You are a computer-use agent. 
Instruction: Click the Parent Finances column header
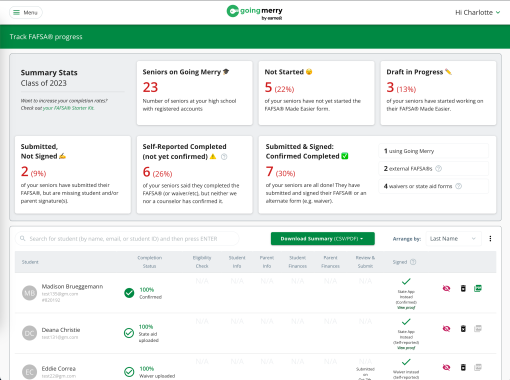pyautogui.click(x=330, y=262)
